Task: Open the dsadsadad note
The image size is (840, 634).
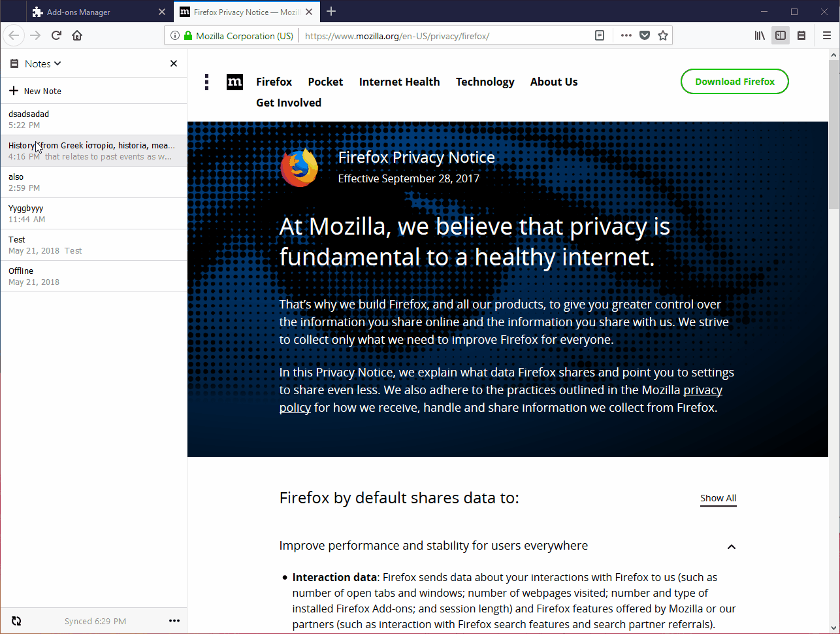Action: click(x=93, y=120)
